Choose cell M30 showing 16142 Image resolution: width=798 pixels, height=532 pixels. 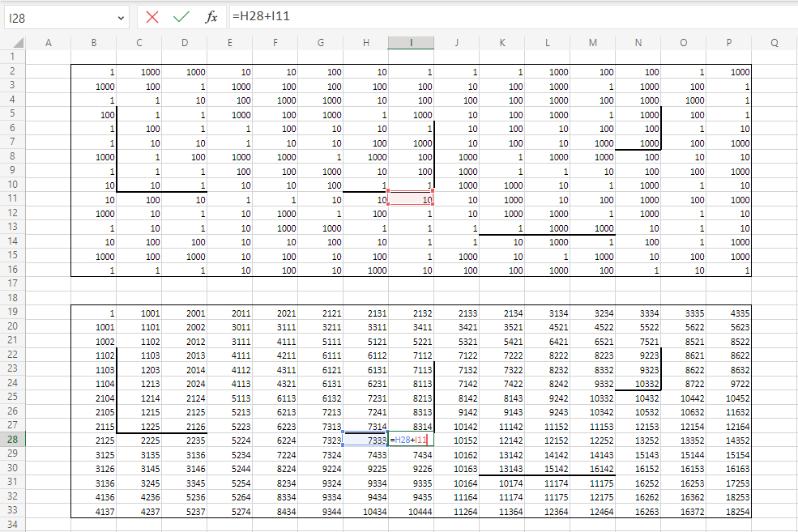[x=592, y=468]
